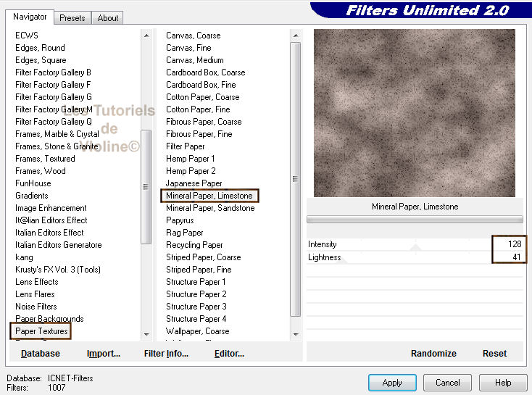Open the Filter Info... dialog
This screenshot has width=532, height=395.
[x=166, y=354]
